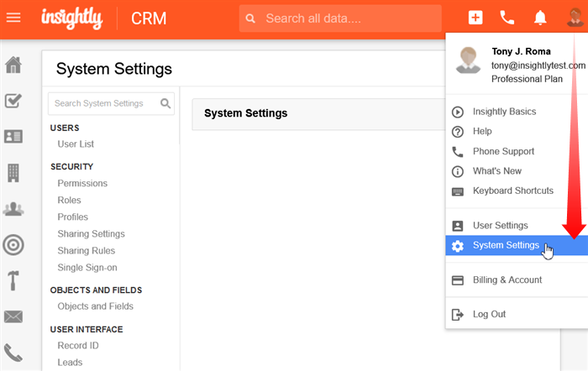
Task: Open Contacts via contact card sidebar icon
Action: coord(13,137)
